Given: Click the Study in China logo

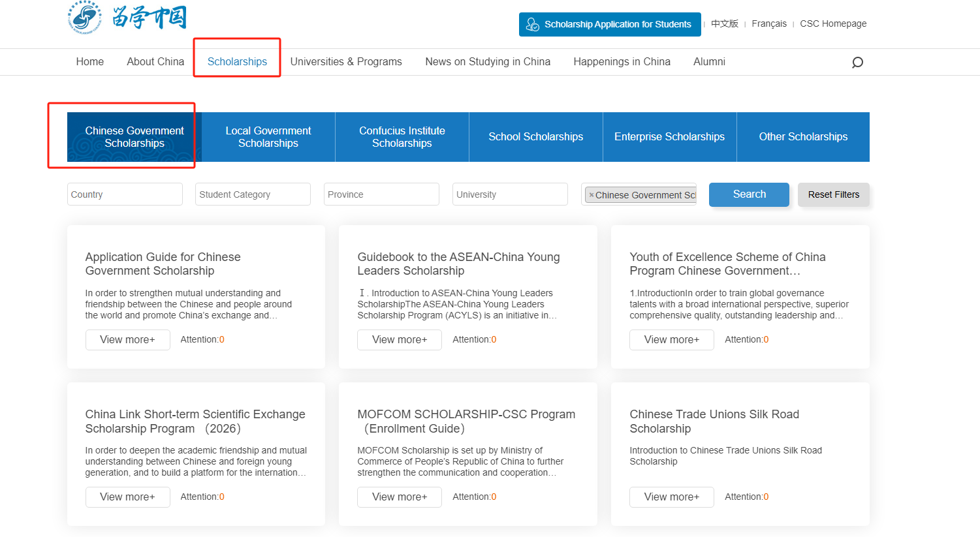Looking at the screenshot, I should (127, 17).
